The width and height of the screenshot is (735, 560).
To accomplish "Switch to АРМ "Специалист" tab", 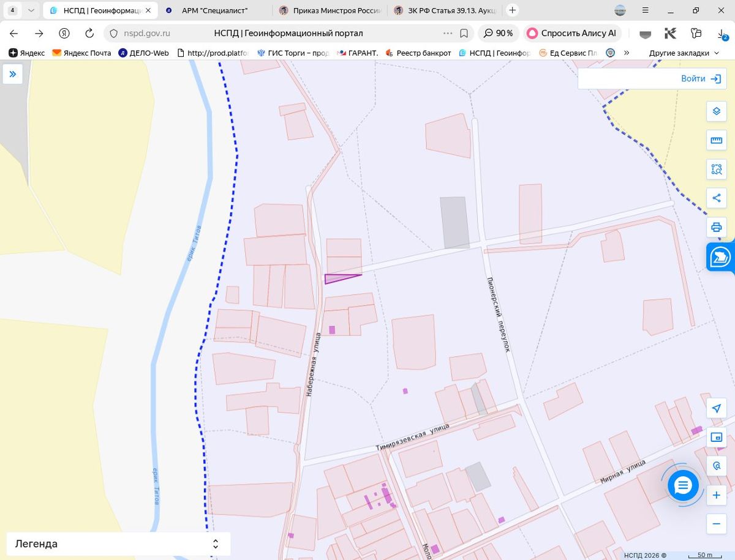I will click(214, 10).
